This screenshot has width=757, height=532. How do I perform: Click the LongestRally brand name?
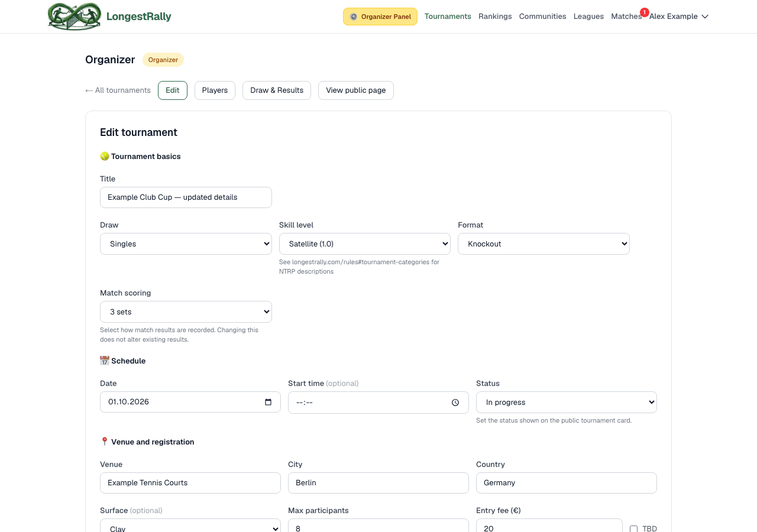(139, 17)
